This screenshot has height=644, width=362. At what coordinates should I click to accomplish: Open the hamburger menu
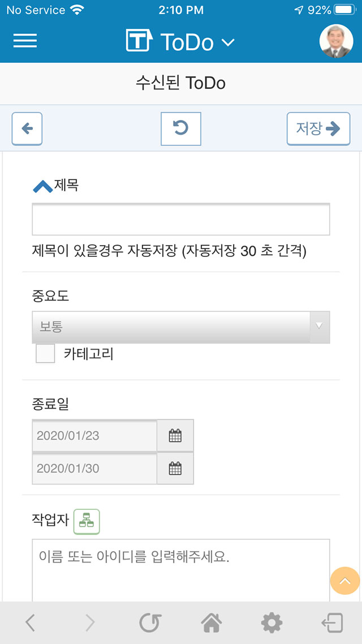(x=25, y=41)
